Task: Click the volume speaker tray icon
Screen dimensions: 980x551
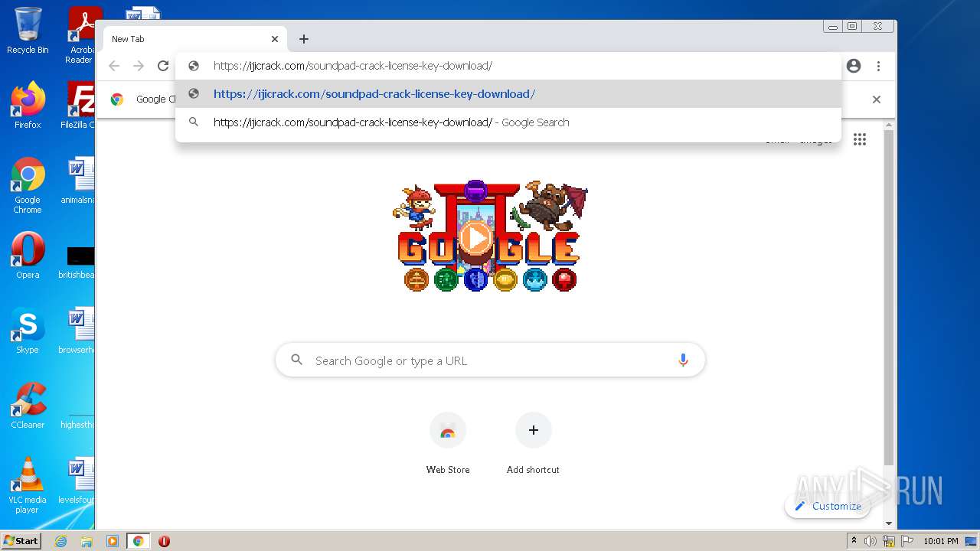Action: [871, 541]
